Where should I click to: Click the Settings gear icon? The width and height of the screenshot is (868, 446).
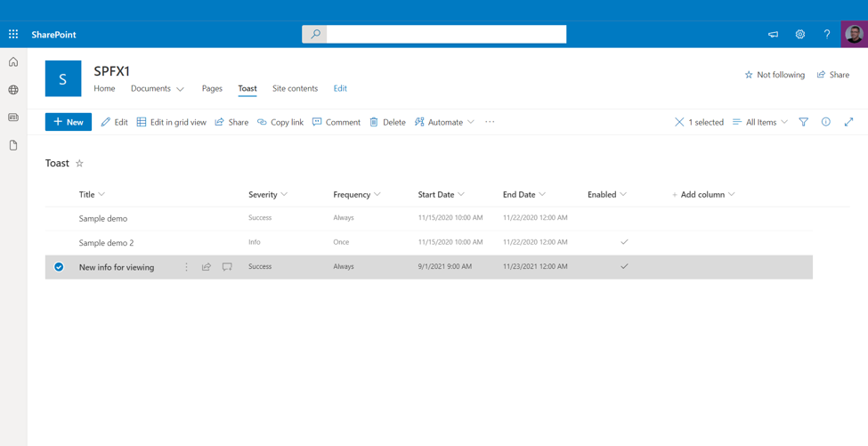(x=799, y=35)
